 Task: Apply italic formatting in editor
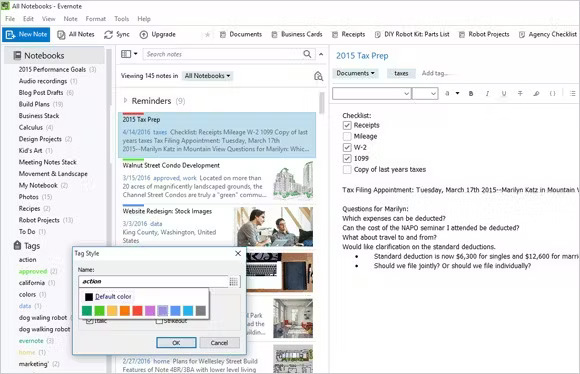pos(487,94)
